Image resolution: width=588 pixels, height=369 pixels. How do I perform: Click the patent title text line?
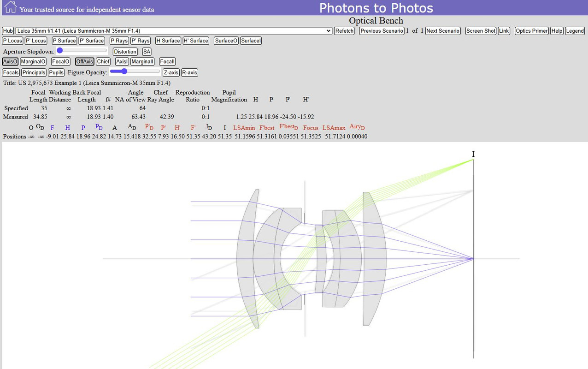tap(87, 83)
